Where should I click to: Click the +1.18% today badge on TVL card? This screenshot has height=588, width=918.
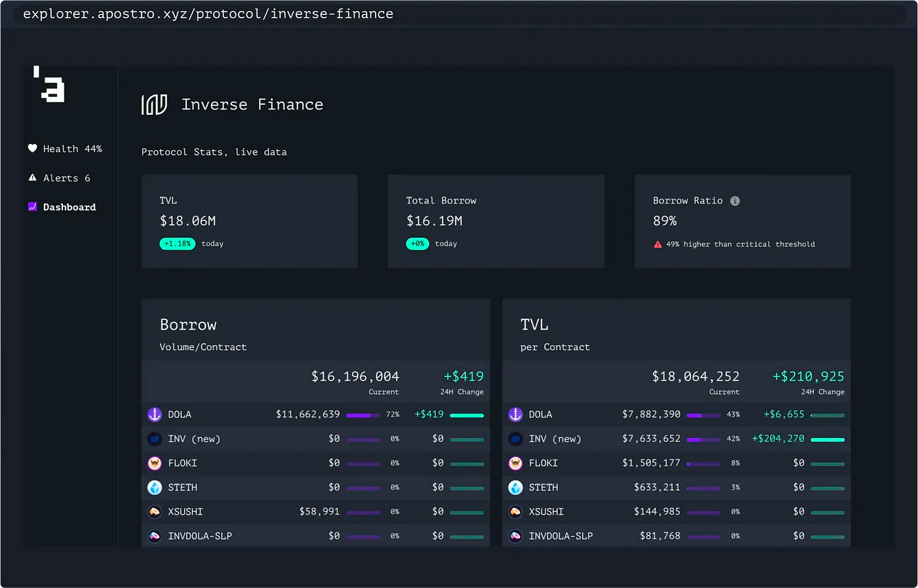pyautogui.click(x=177, y=243)
